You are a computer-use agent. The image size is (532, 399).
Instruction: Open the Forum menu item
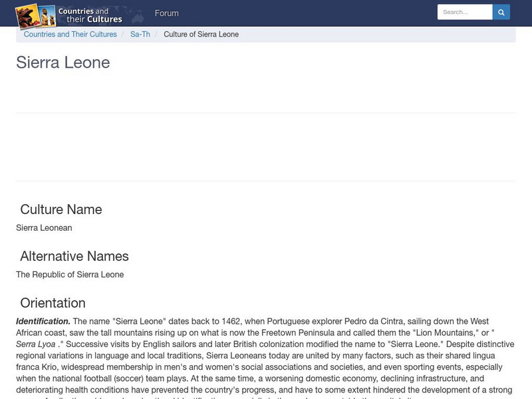pyautogui.click(x=166, y=13)
